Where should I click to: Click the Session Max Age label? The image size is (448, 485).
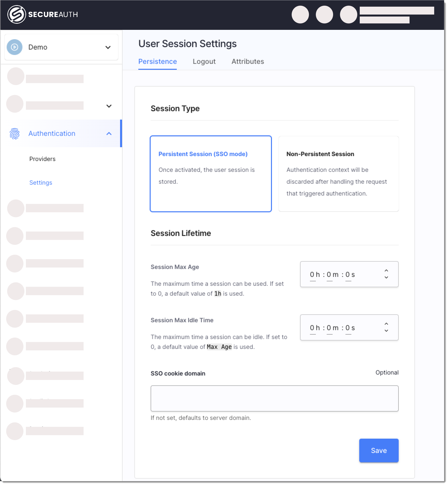tap(175, 267)
